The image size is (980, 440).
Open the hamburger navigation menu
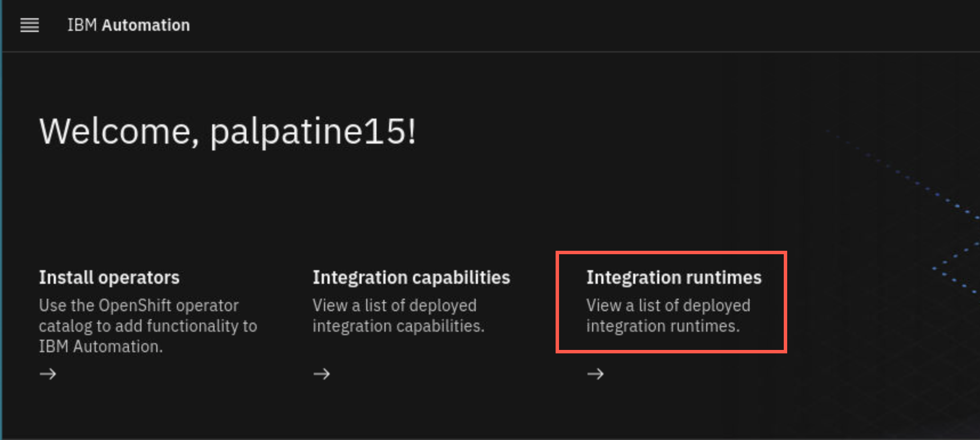click(30, 25)
